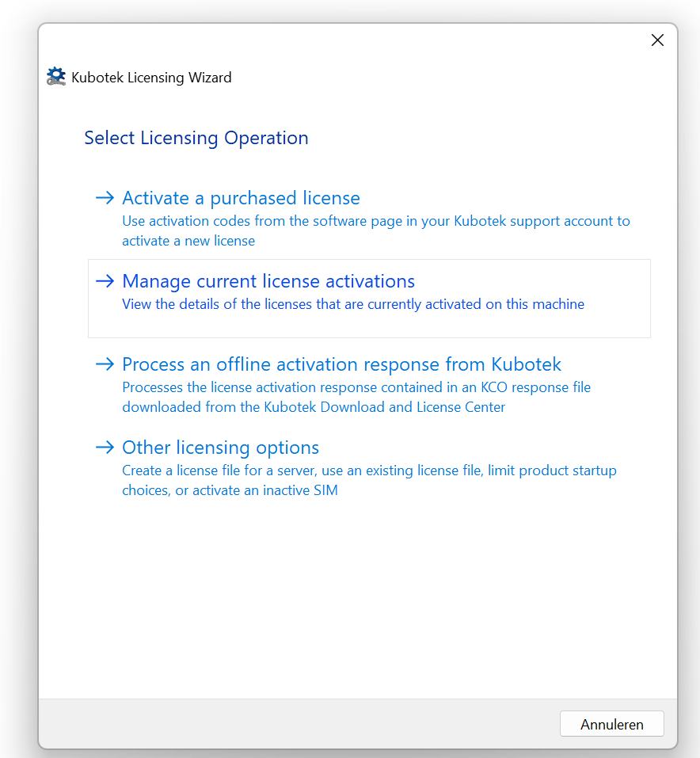Click the description 'Processes the license activation response contained'

tap(283, 387)
